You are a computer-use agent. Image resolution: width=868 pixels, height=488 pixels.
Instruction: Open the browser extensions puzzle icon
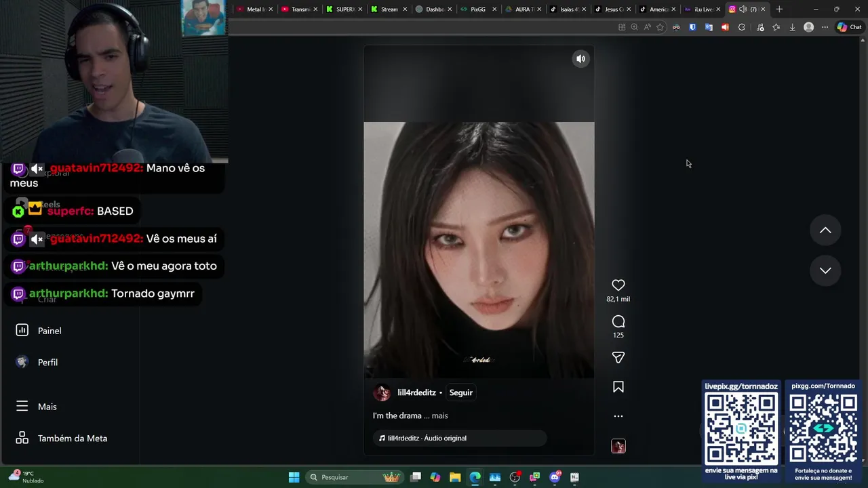click(x=741, y=27)
